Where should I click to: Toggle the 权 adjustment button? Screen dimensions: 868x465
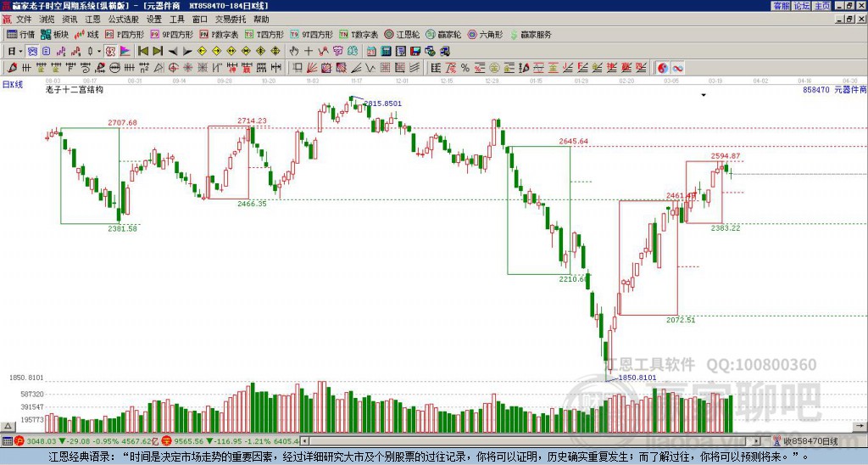(x=110, y=52)
